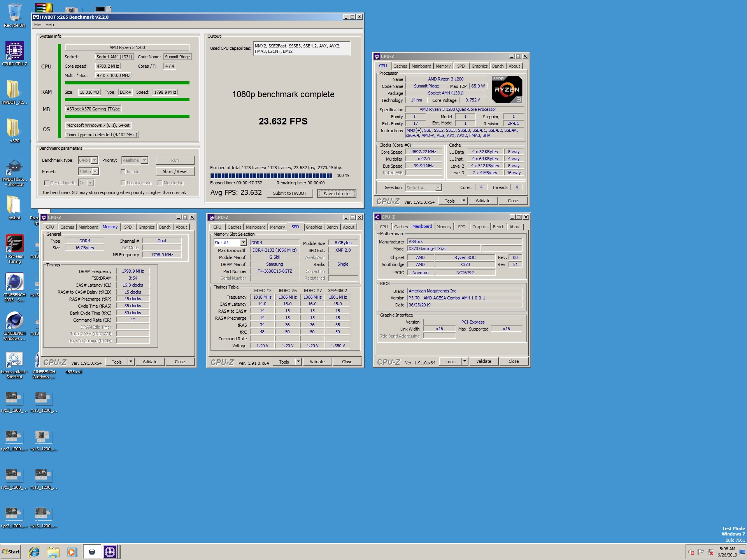Launch CPUID CPU-Z desktop shortcut
Screen dimensions: 747x560
[14, 54]
